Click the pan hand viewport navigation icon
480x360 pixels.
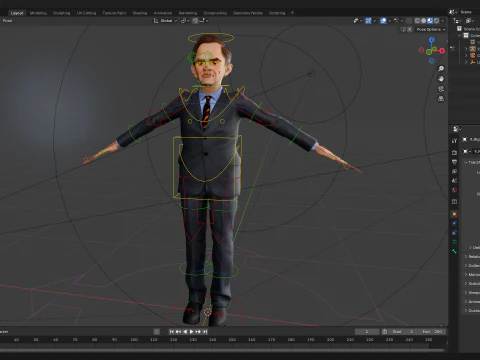click(x=441, y=79)
